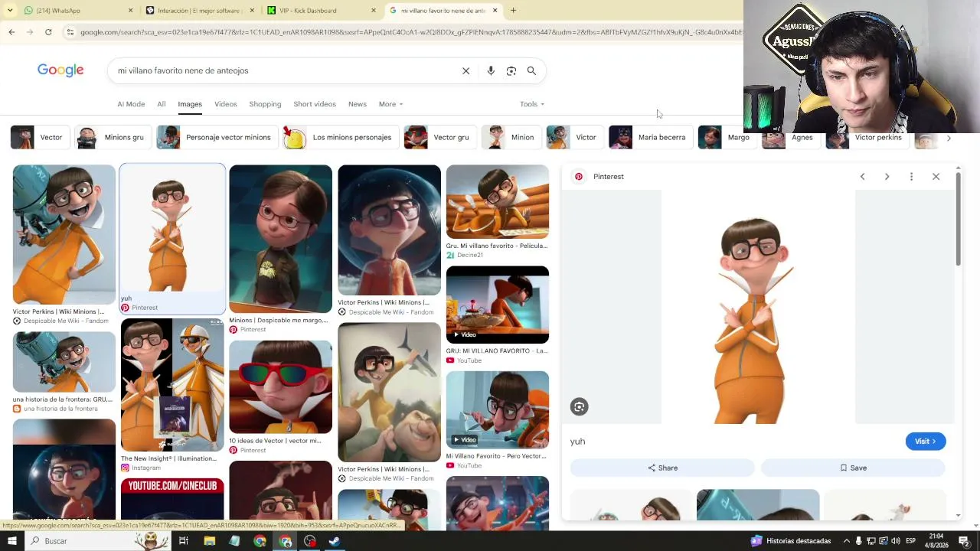Select the Maria becerra suggestion chip
Screen dimensions: 980x551
650,138
